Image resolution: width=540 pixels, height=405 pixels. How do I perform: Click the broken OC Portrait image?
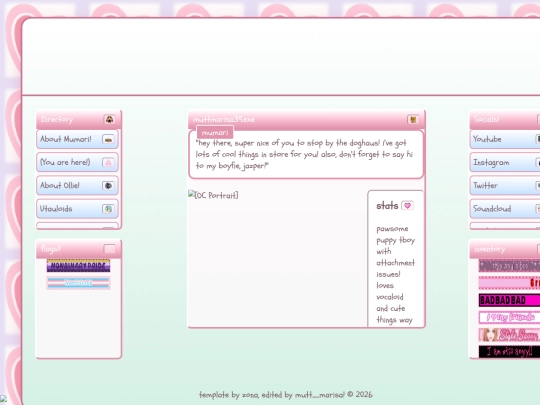213,195
